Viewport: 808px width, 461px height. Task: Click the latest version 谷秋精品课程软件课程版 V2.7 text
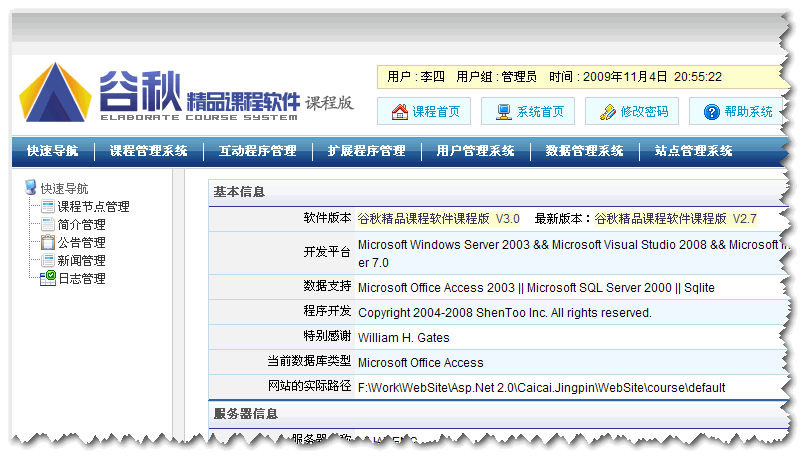click(676, 219)
